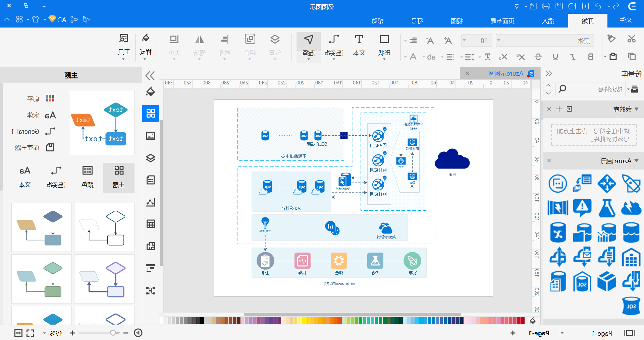Click the print icon in title bar
The width and height of the screenshot is (644, 340).
point(546,6)
